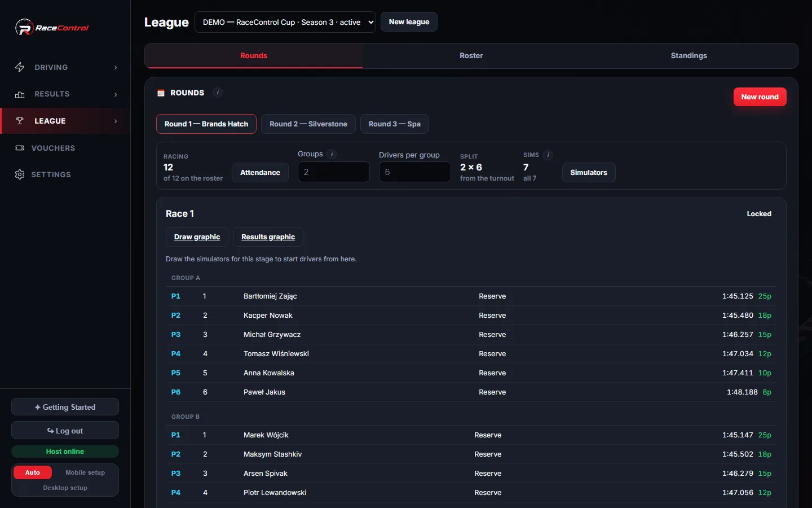Screen dimensions: 812x508
Task: Click the red New round button
Action: (x=760, y=97)
